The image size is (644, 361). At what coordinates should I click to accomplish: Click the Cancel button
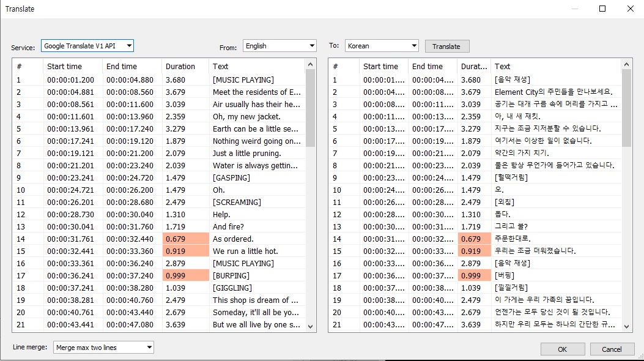[x=612, y=349]
